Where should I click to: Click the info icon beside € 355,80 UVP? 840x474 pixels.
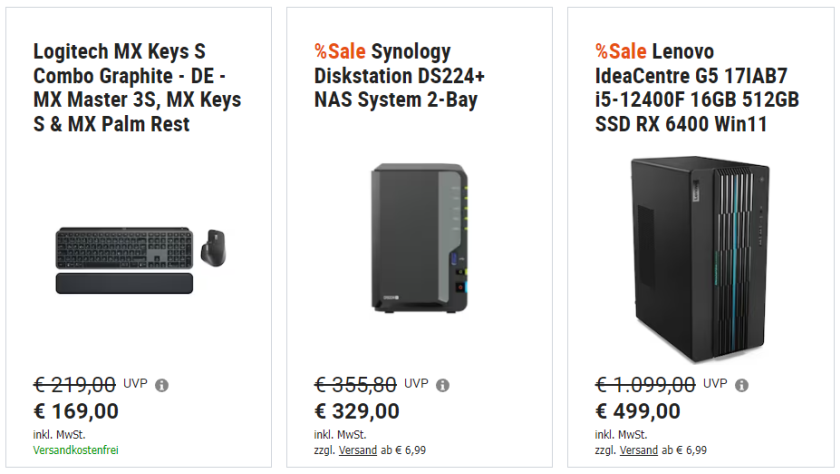(443, 385)
